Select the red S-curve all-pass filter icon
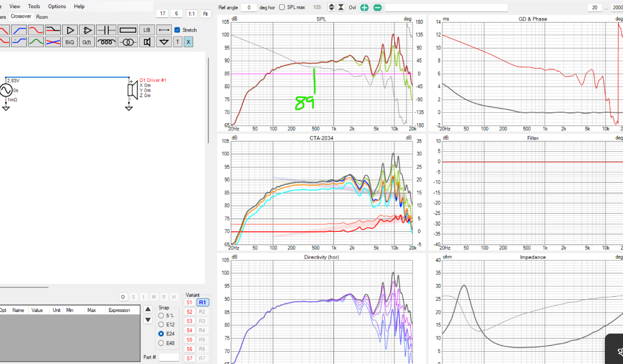The image size is (623, 364). click(x=36, y=30)
